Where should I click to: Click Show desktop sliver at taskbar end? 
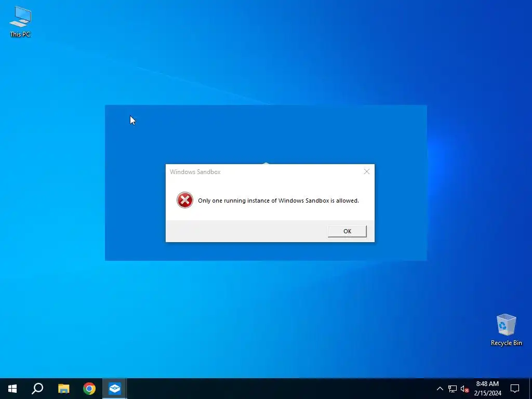(x=530, y=389)
